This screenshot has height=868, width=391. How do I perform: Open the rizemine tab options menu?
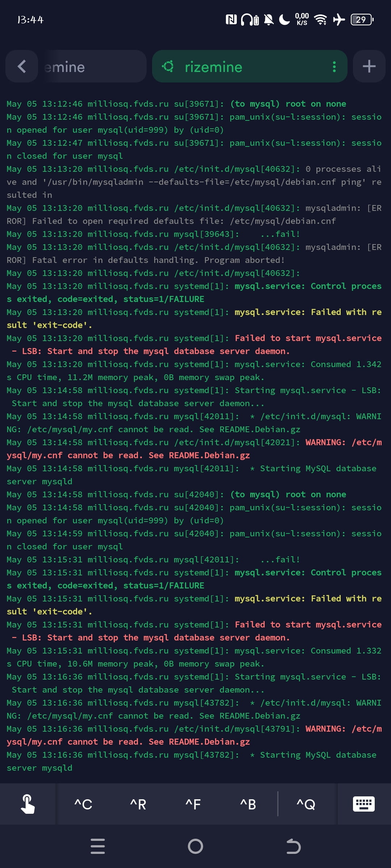click(334, 67)
